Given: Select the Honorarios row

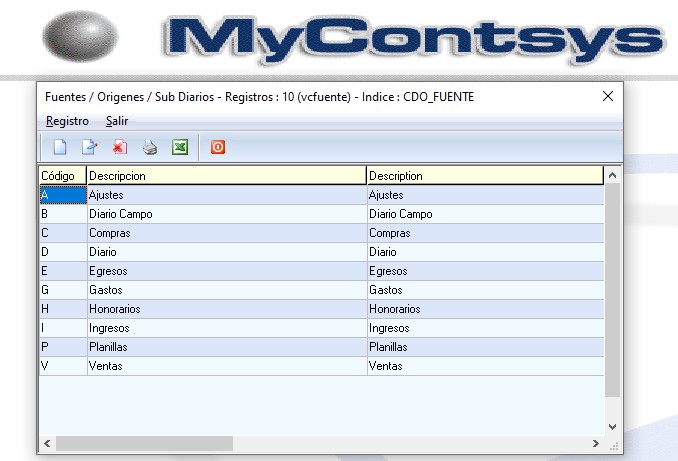Looking at the screenshot, I should pos(226,309).
